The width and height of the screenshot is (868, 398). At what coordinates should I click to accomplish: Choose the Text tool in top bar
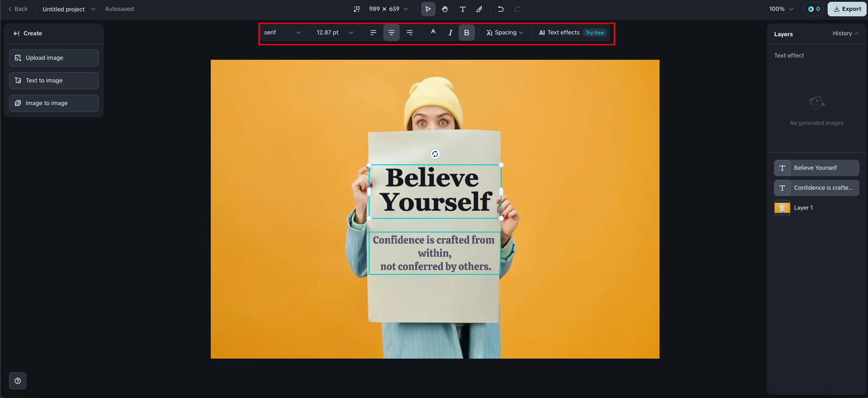[x=462, y=9]
